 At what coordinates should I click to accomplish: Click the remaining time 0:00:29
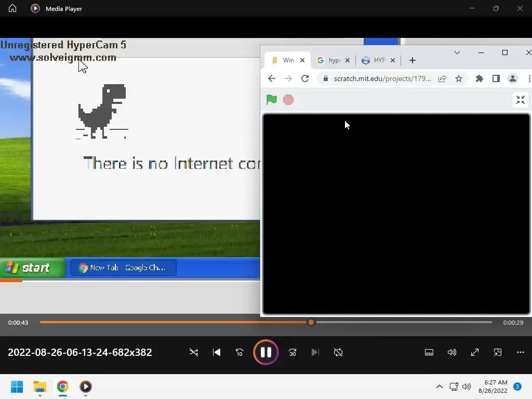point(513,322)
